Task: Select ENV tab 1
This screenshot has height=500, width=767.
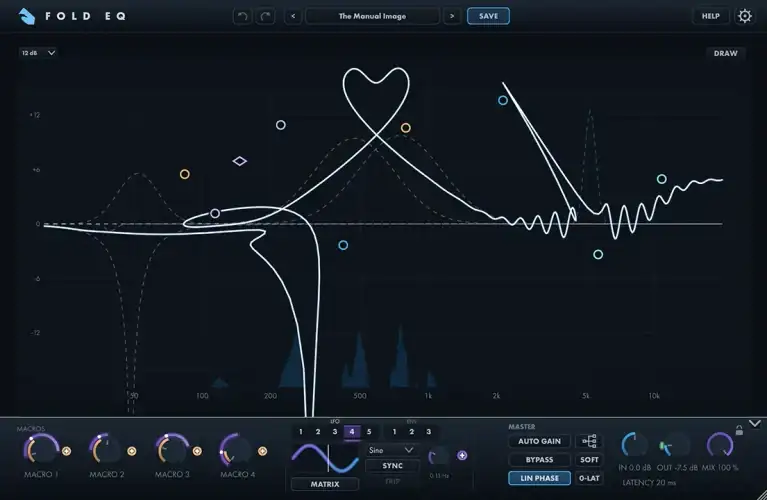Action: click(x=394, y=432)
